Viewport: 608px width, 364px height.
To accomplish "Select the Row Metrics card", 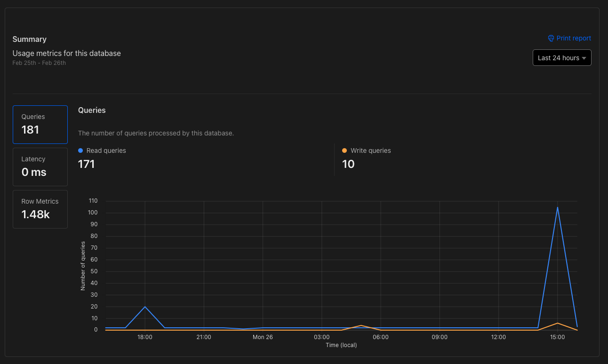I will [x=40, y=209].
